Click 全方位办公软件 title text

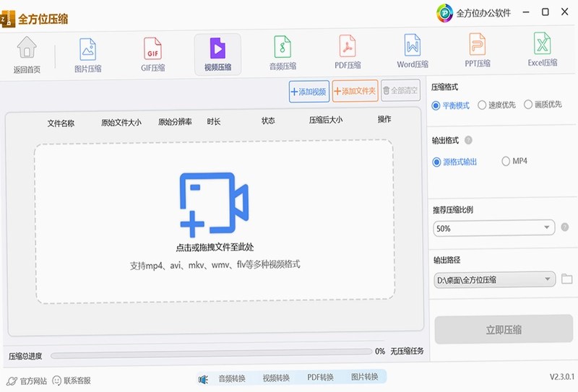483,13
